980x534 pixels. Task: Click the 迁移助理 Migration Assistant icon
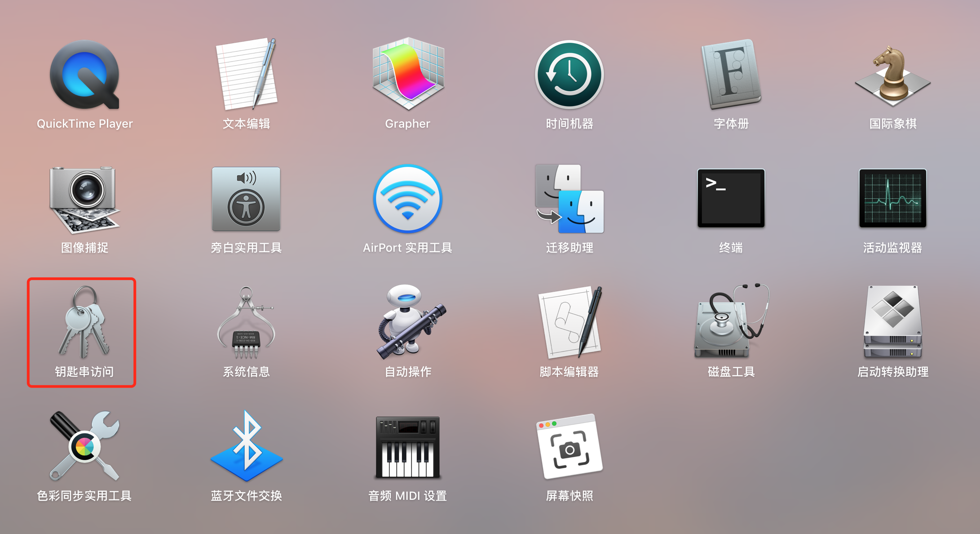pyautogui.click(x=569, y=199)
